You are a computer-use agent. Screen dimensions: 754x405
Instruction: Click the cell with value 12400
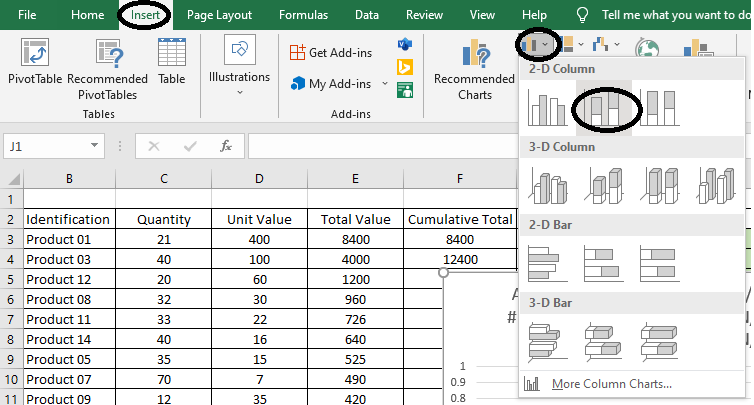point(460,259)
